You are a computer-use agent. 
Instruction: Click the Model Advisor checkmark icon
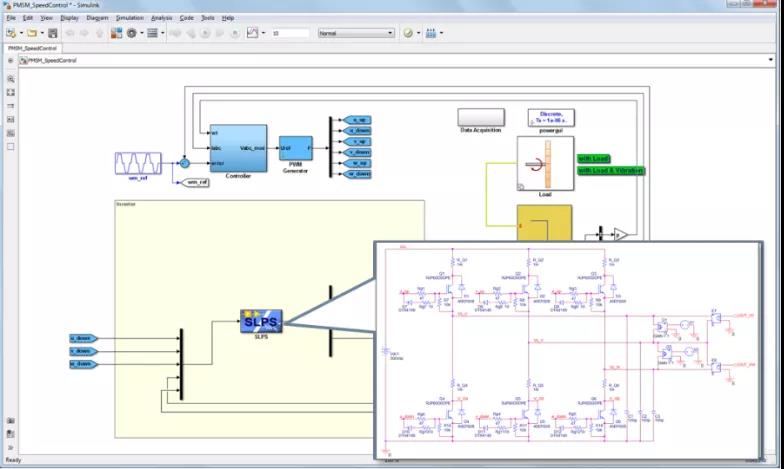(408, 33)
